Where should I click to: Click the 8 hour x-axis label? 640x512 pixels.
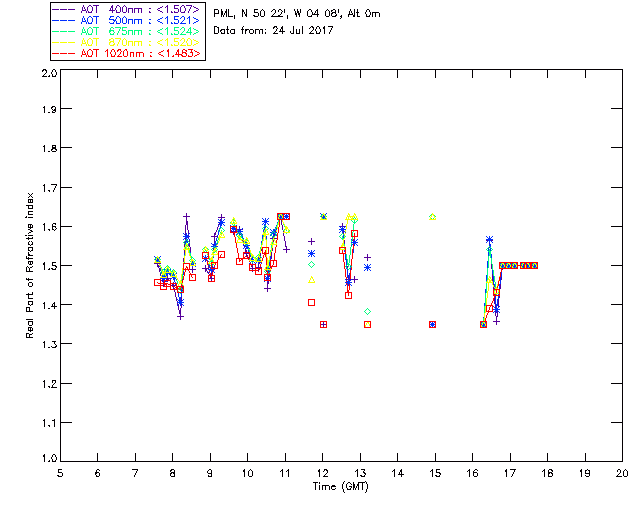click(x=173, y=473)
